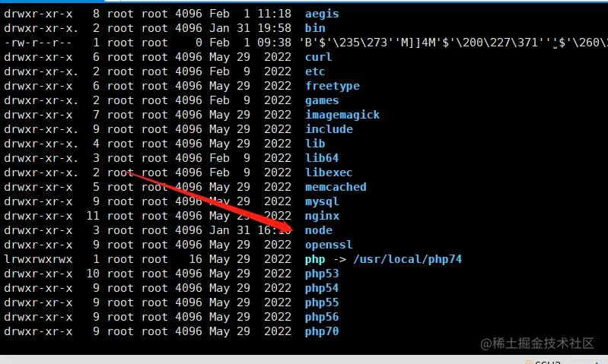
Task: Select the mysql directory entry
Action: point(322,201)
